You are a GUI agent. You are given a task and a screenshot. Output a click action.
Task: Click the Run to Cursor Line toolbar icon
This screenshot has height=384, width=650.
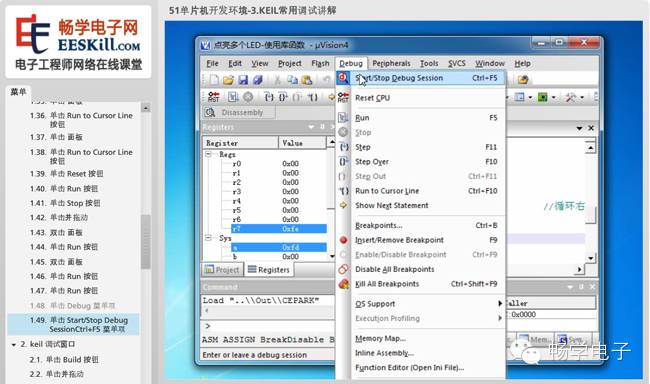tap(312, 97)
